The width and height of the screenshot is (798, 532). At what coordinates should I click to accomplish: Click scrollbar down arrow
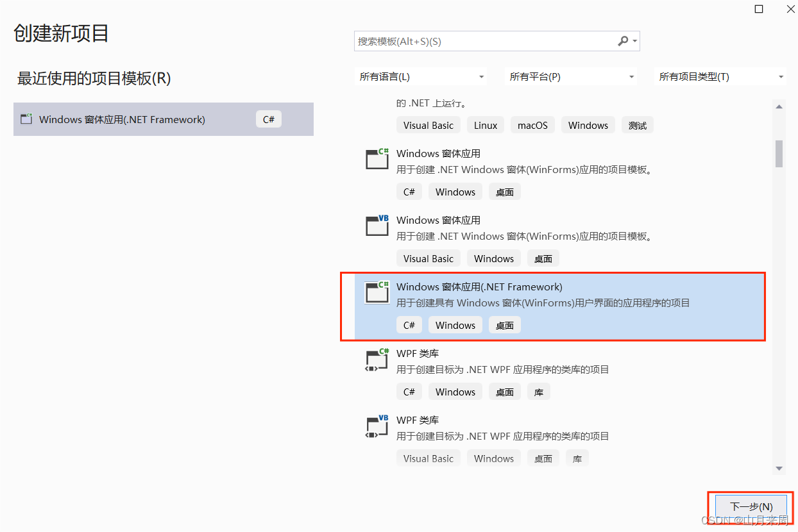(779, 469)
